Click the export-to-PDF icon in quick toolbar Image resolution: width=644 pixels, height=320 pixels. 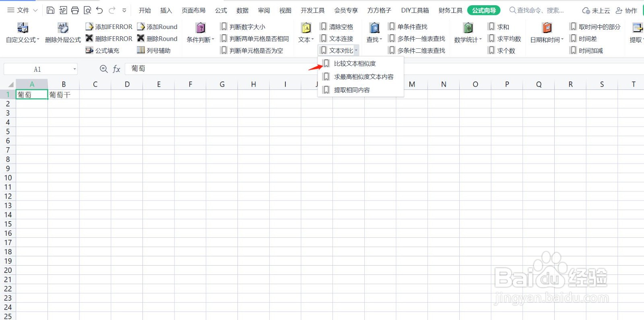pos(63,10)
